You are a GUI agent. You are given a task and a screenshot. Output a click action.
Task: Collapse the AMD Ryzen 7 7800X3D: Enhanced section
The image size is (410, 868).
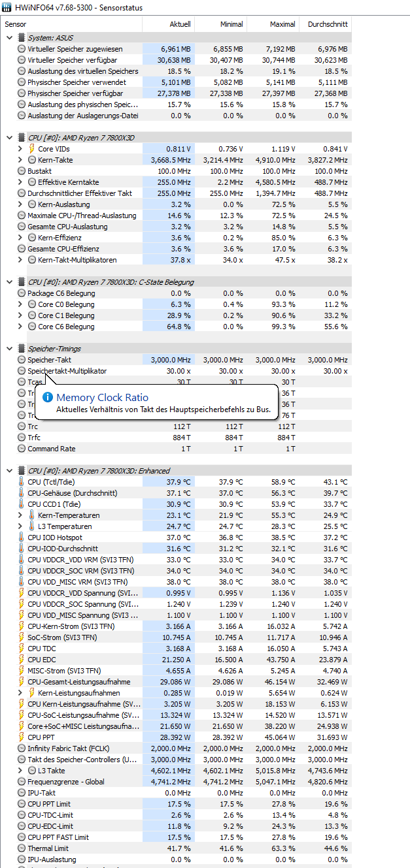tap(9, 471)
